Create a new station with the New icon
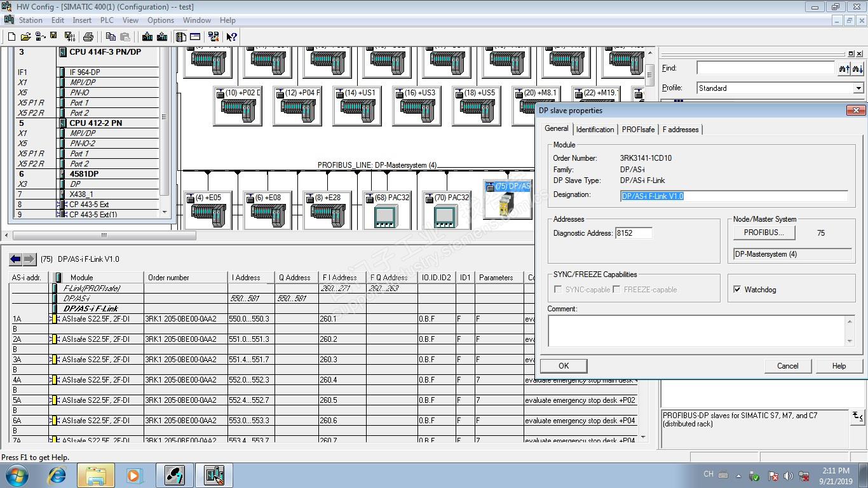This screenshot has height=488, width=868. tap(11, 37)
